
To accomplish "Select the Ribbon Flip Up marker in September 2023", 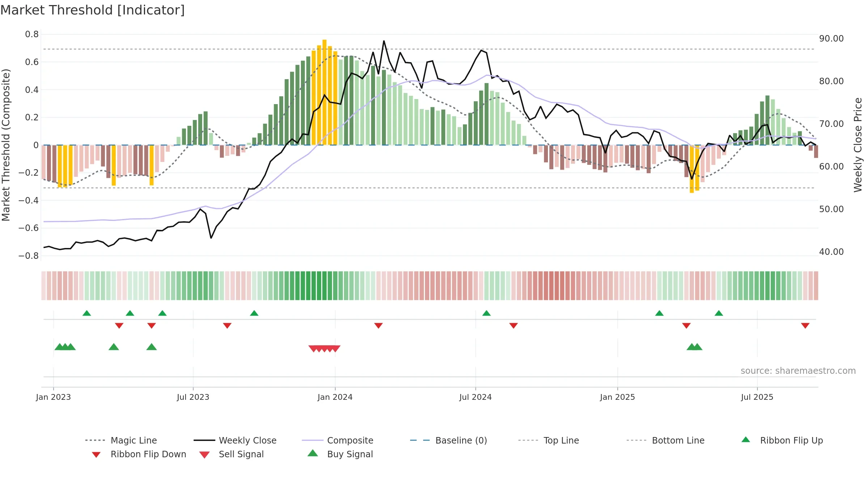I will click(254, 313).
